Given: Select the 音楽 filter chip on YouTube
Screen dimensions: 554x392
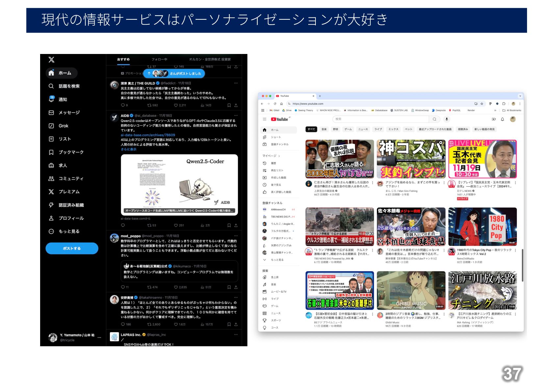Looking at the screenshot, I should pyautogui.click(x=324, y=129).
